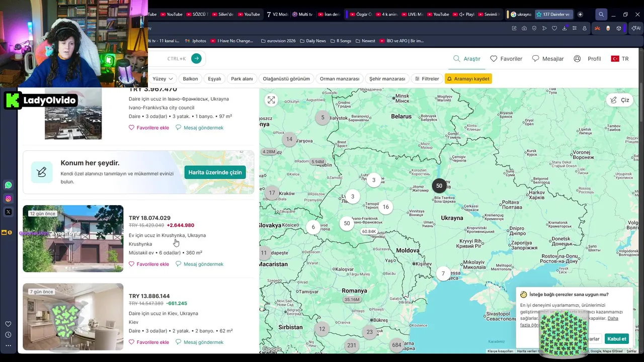The width and height of the screenshot is (644, 362).
Task: Switch to the Multi tv browser tab
Action: coord(302,15)
